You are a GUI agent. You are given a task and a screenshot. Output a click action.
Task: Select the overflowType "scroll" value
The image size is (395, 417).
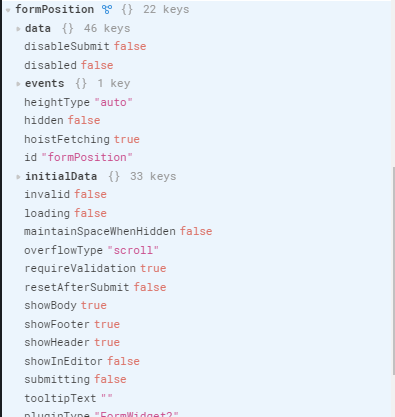click(x=133, y=250)
